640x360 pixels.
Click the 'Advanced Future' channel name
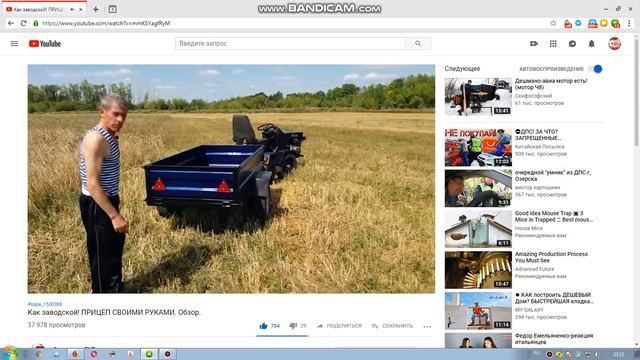534,269
